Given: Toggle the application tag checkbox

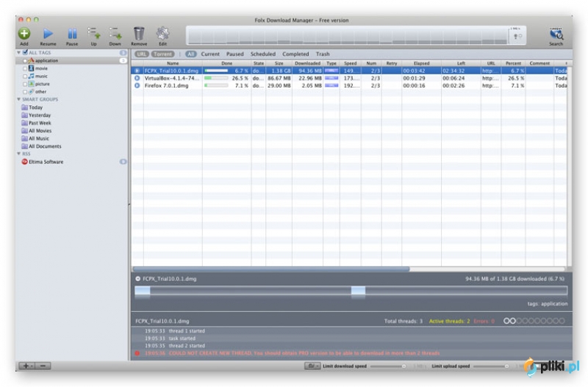Looking at the screenshot, I should [x=26, y=61].
